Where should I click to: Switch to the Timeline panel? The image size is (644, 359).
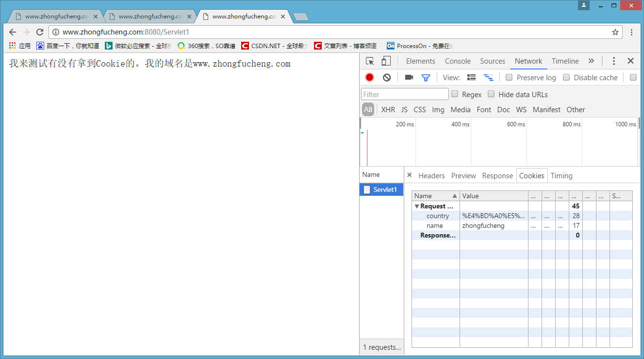coord(565,61)
